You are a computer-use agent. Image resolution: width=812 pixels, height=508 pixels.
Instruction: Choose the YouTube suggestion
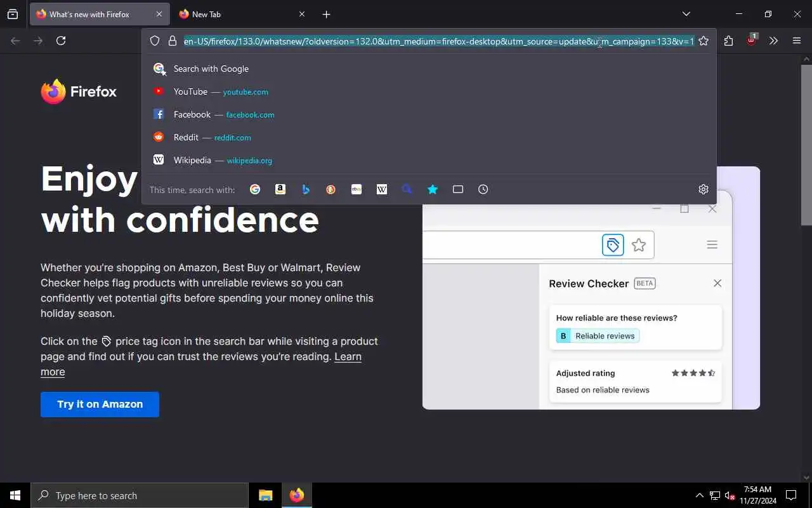429,91
